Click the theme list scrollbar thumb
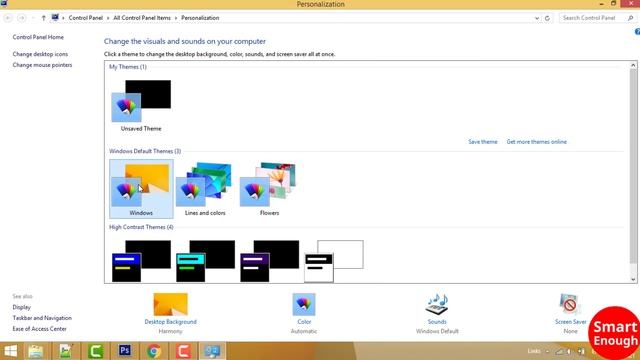This screenshot has width=640, height=360. pos(633,167)
